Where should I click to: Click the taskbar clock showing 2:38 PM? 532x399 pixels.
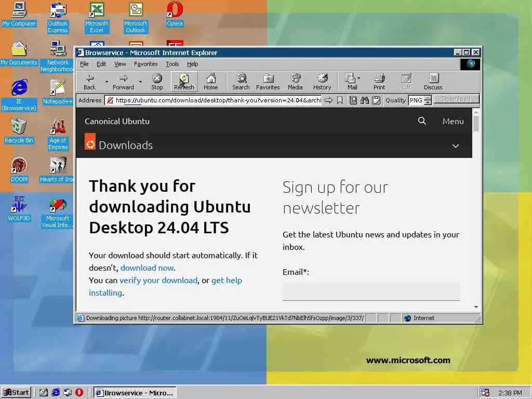coord(510,393)
